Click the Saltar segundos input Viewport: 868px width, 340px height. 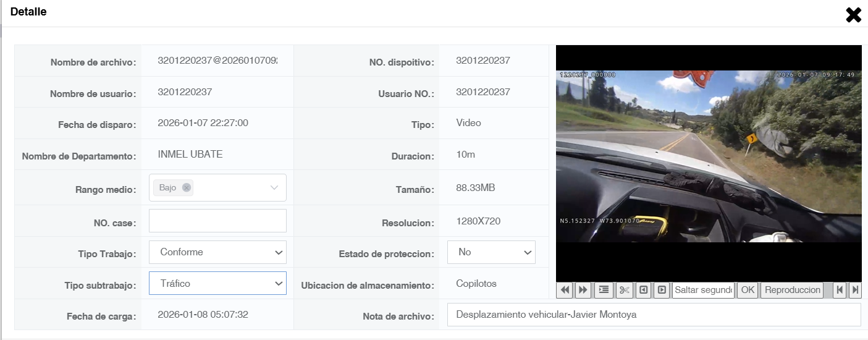[703, 290]
